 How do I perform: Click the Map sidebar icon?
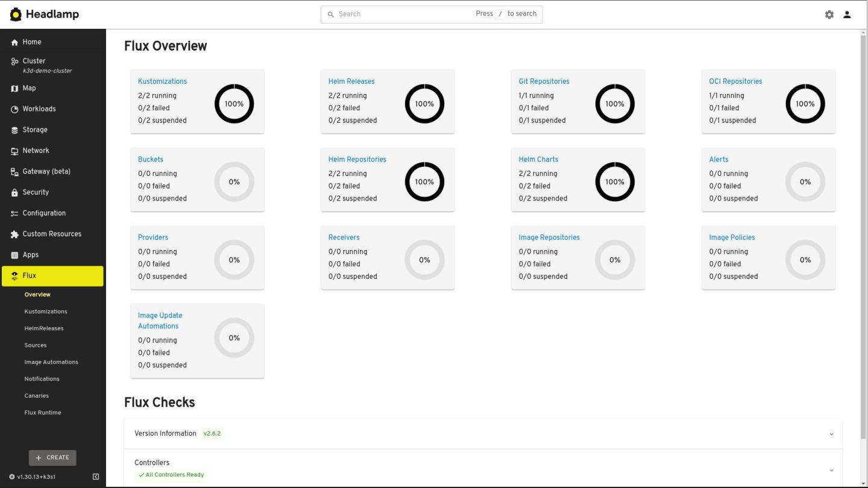coord(14,89)
